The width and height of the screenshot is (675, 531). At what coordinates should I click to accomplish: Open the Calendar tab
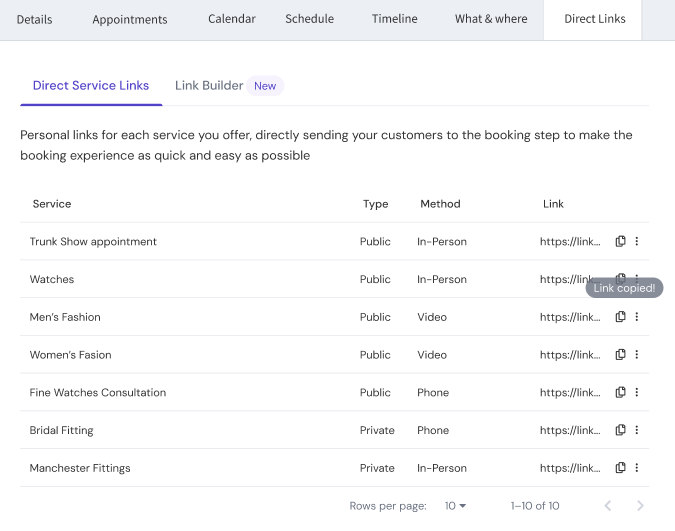(232, 19)
